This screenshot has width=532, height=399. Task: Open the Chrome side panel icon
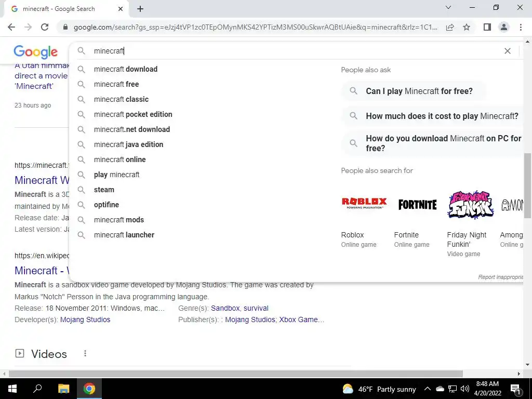coord(487,27)
